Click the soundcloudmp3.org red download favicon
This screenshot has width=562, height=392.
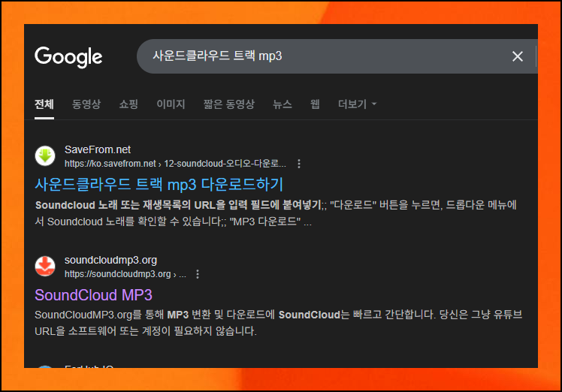[x=45, y=267]
